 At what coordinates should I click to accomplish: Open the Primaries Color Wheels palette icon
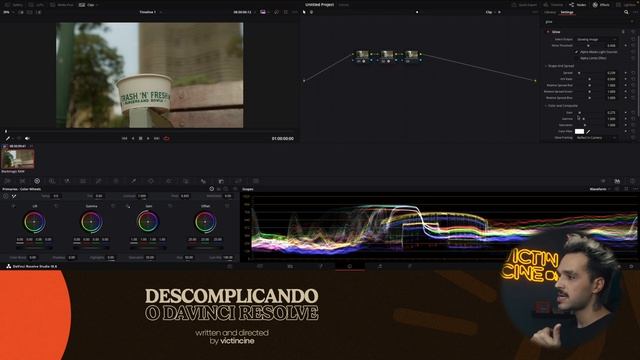pos(37,181)
